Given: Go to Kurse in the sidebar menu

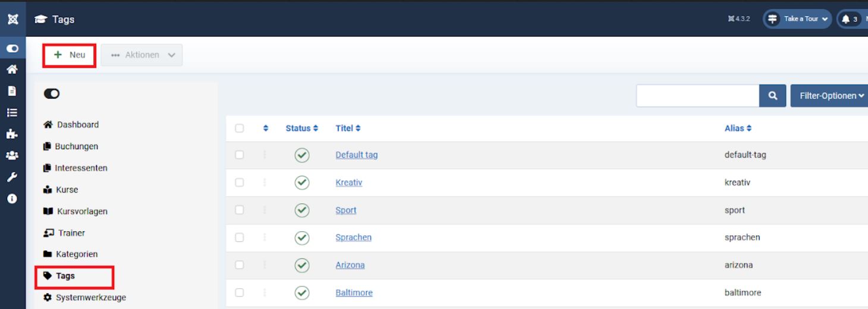Looking at the screenshot, I should coord(67,190).
